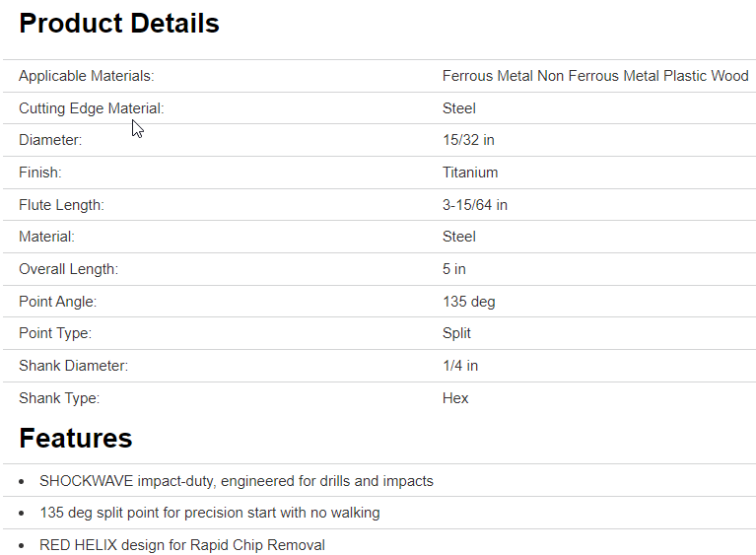This screenshot has width=756, height=555.
Task: Select the 1/4 in shank diameter value
Action: [460, 366]
